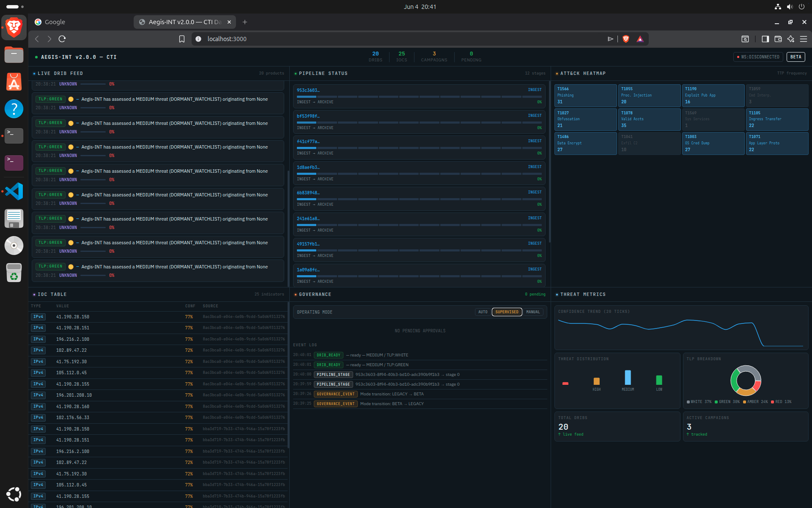Bookmark this page with the bookmark icon
The image size is (812, 508).
182,39
